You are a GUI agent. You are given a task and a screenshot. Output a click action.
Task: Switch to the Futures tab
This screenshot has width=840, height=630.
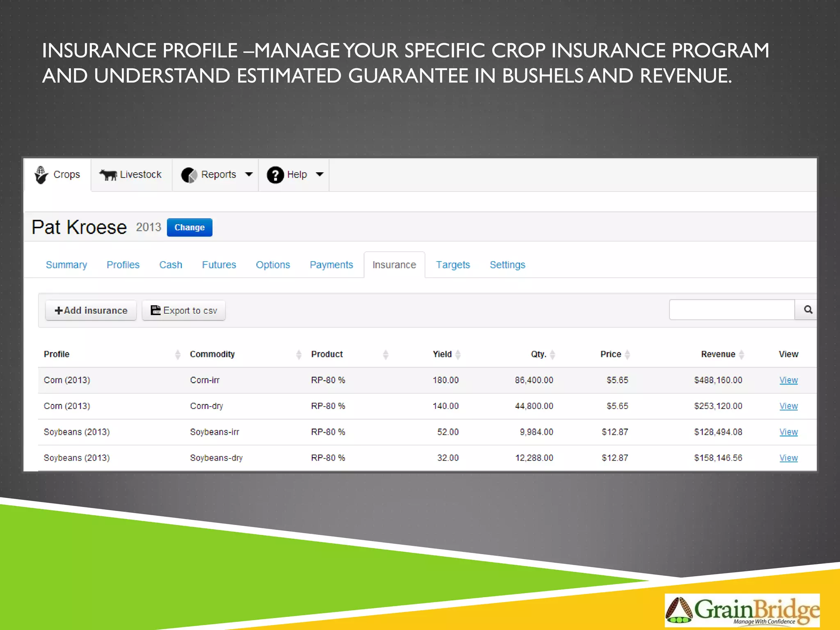219,265
